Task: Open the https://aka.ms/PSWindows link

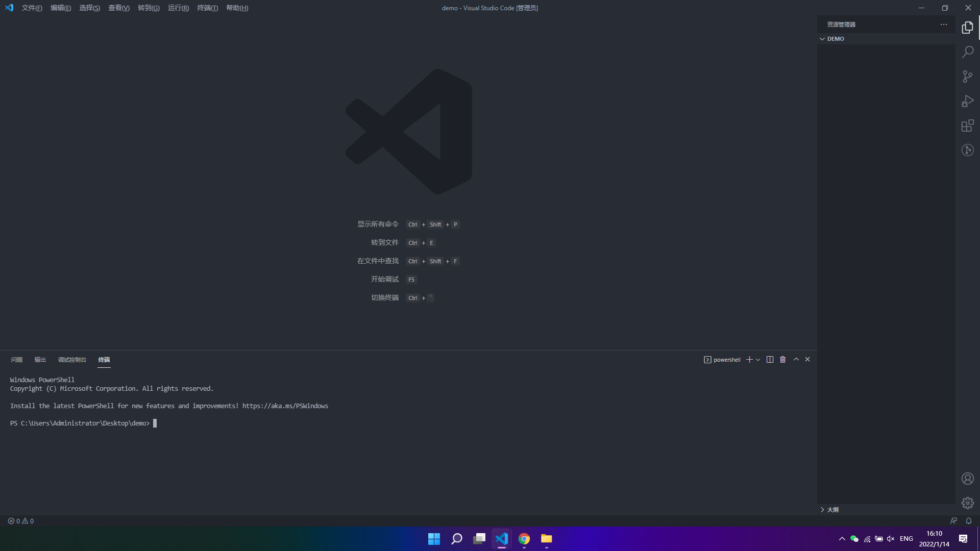Action: tap(285, 406)
